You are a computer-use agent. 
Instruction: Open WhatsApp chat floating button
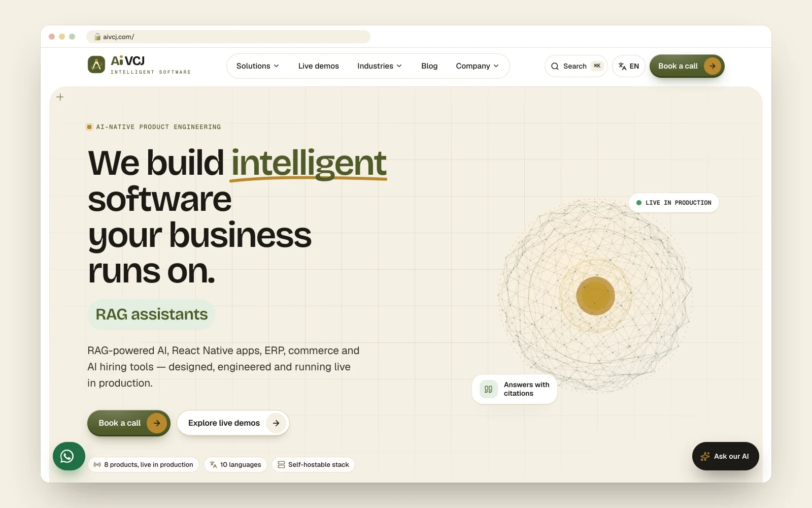click(69, 456)
